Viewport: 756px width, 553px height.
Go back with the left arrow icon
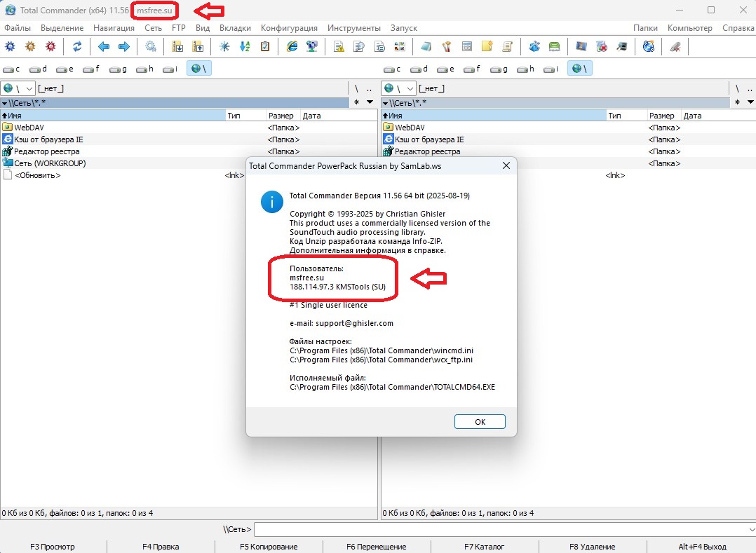pyautogui.click(x=104, y=47)
